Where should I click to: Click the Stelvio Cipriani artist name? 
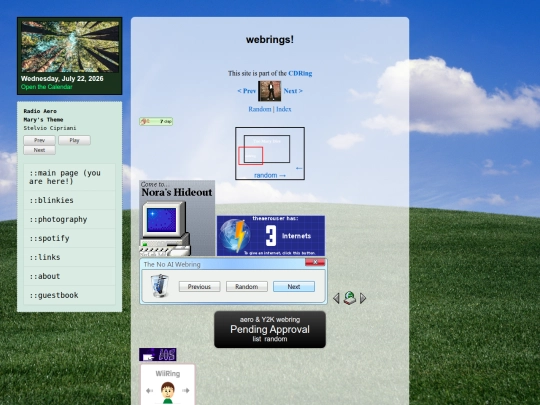[50, 128]
